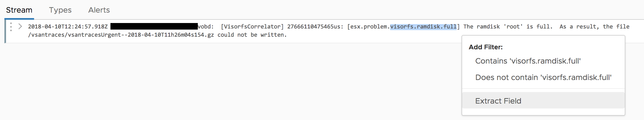The image size is (644, 120).
Task: Click the 'Add Filter:' heading in the popup
Action: click(485, 47)
